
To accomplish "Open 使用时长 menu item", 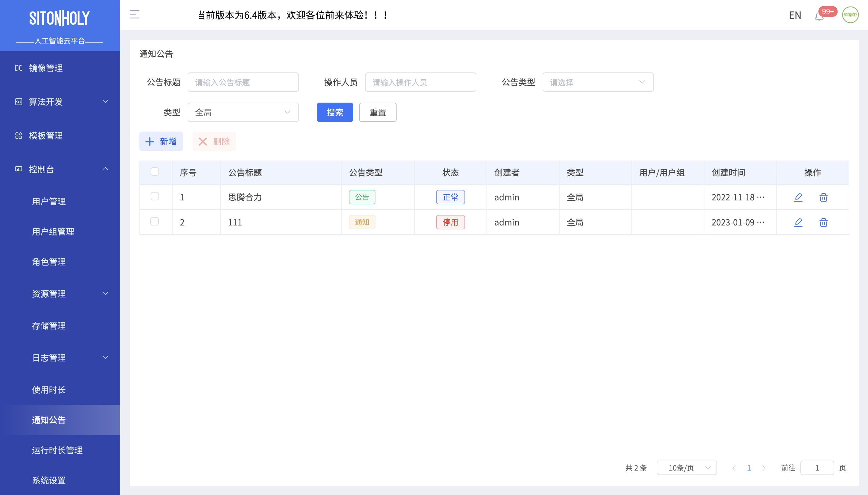I will 60,390.
